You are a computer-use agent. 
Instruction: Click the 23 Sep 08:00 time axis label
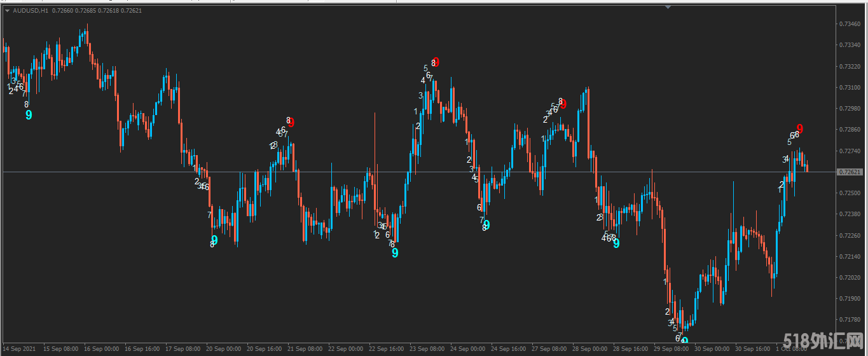(428, 349)
